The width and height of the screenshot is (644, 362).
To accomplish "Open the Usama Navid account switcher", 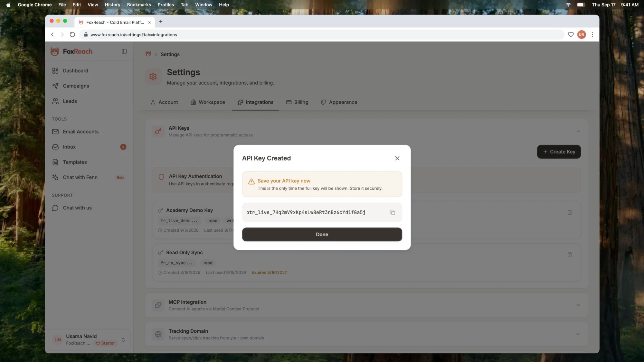I will tap(89, 340).
